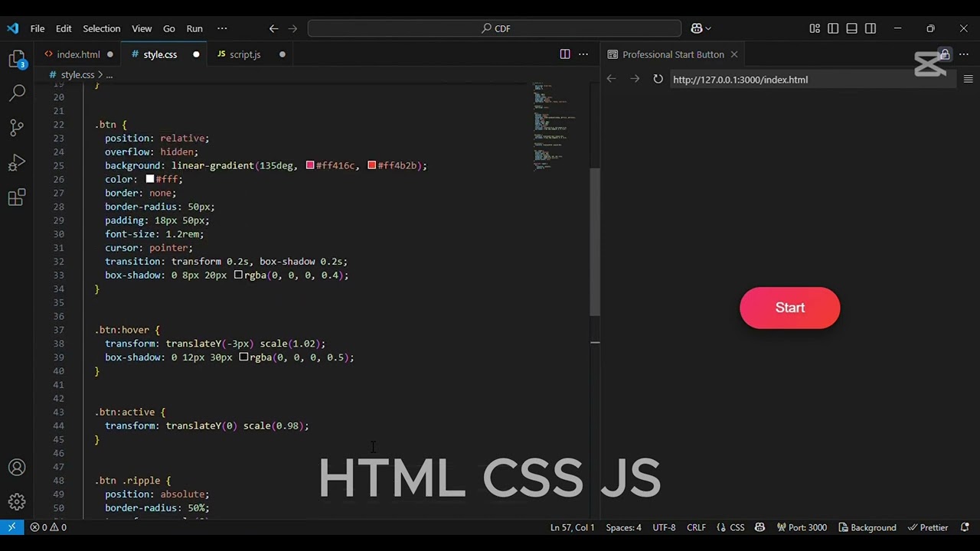Open the Source Control view
The height and width of the screenshot is (551, 980).
click(17, 128)
